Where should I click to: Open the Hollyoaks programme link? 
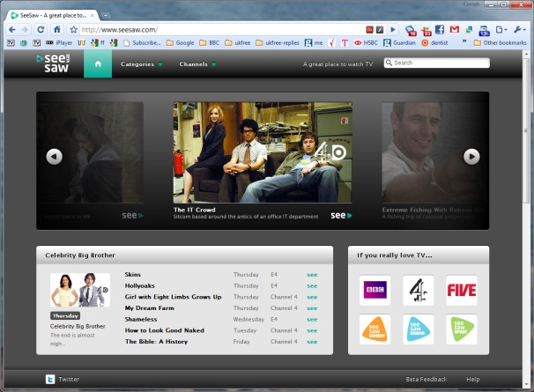pos(139,285)
